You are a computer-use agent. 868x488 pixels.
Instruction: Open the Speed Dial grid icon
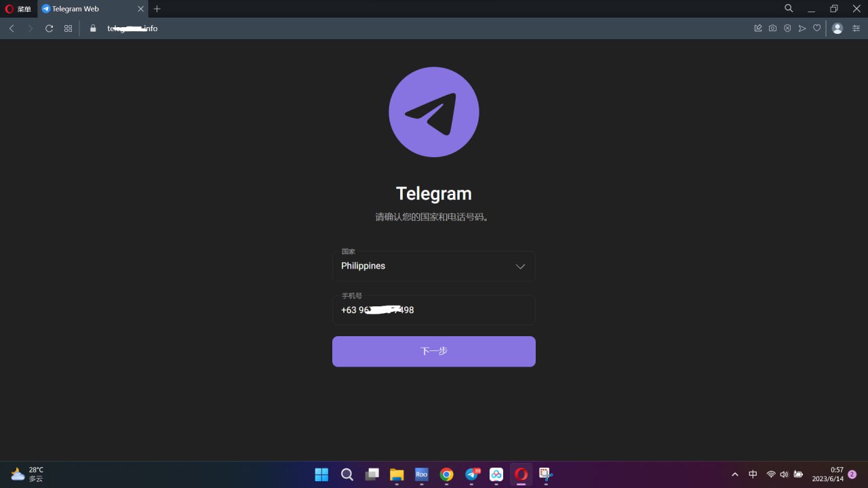(x=68, y=28)
